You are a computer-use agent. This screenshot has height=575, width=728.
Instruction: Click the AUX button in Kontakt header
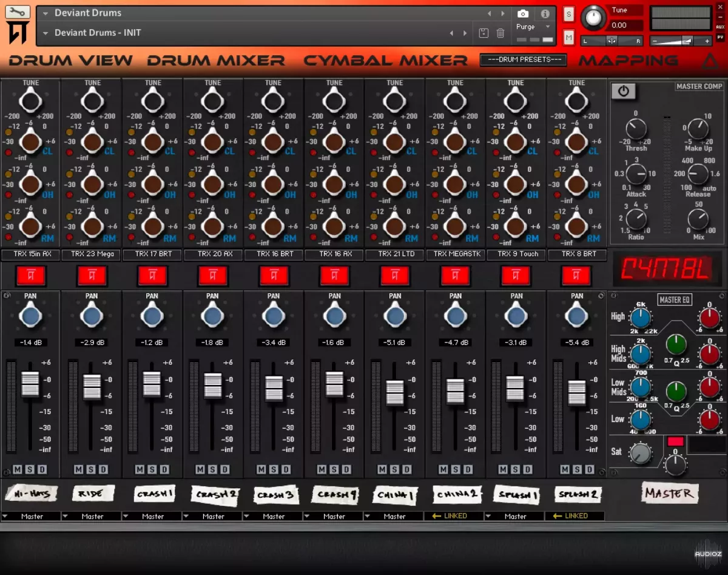[720, 27]
